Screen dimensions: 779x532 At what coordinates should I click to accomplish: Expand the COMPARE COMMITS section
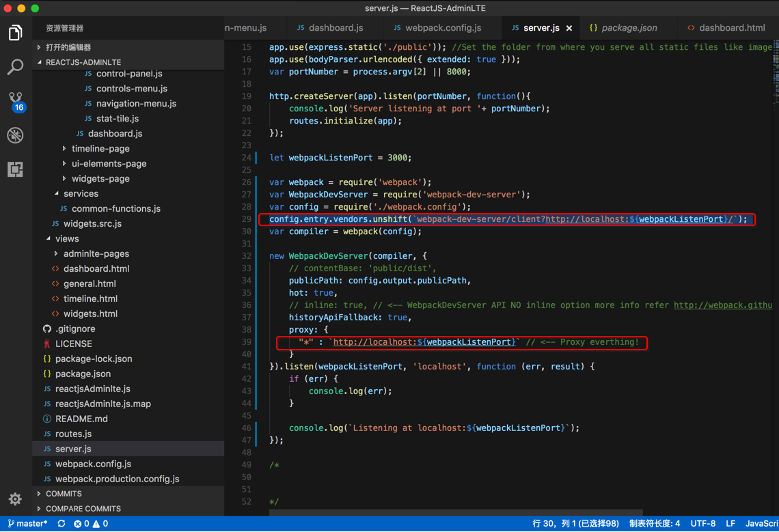pyautogui.click(x=83, y=509)
